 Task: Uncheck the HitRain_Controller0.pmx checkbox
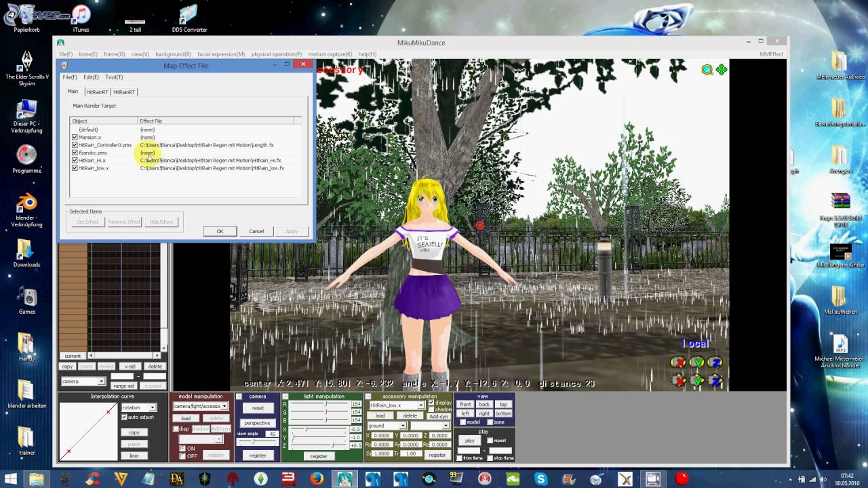[x=75, y=145]
